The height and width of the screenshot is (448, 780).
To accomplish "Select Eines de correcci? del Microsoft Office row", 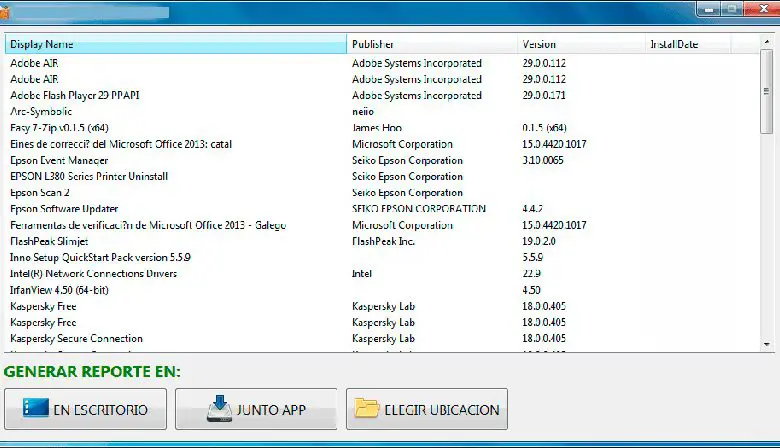I will 382,144.
